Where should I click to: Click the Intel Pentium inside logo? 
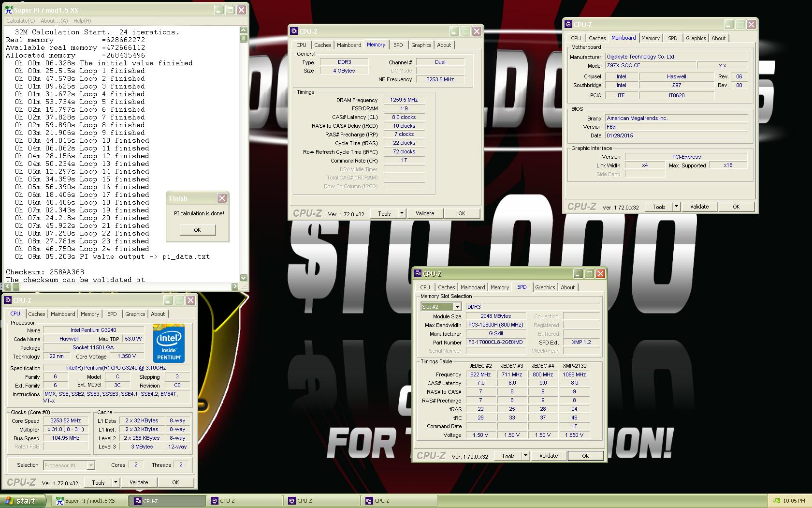(x=169, y=344)
